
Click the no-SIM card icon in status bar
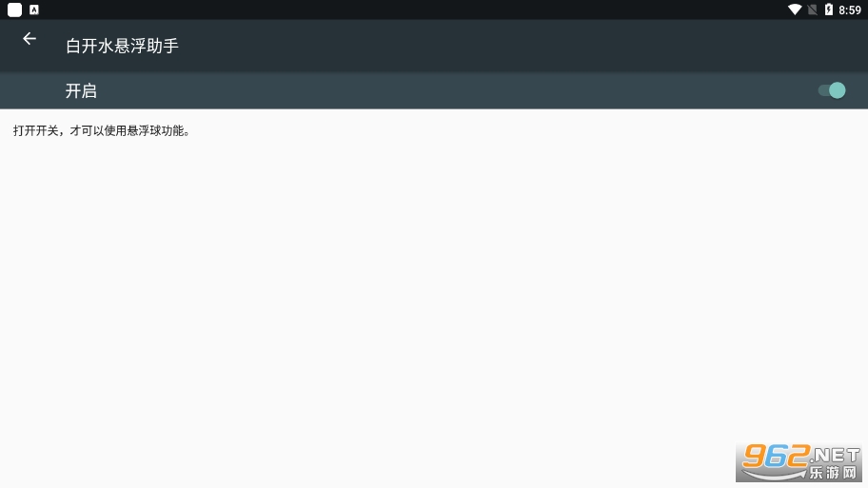[812, 10]
